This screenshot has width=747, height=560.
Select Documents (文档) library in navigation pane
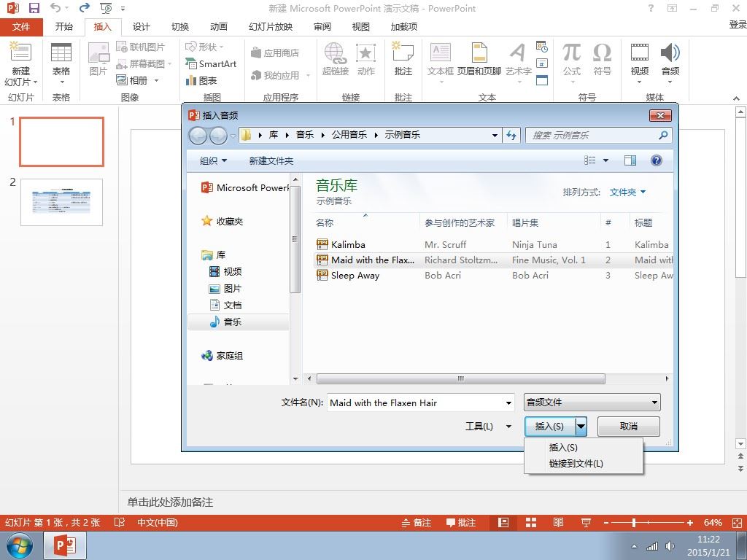(226, 305)
